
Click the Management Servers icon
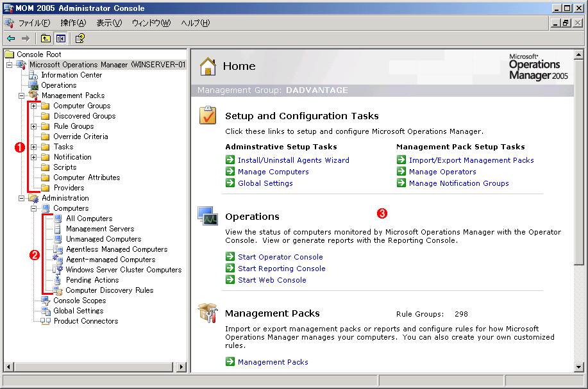(58, 229)
